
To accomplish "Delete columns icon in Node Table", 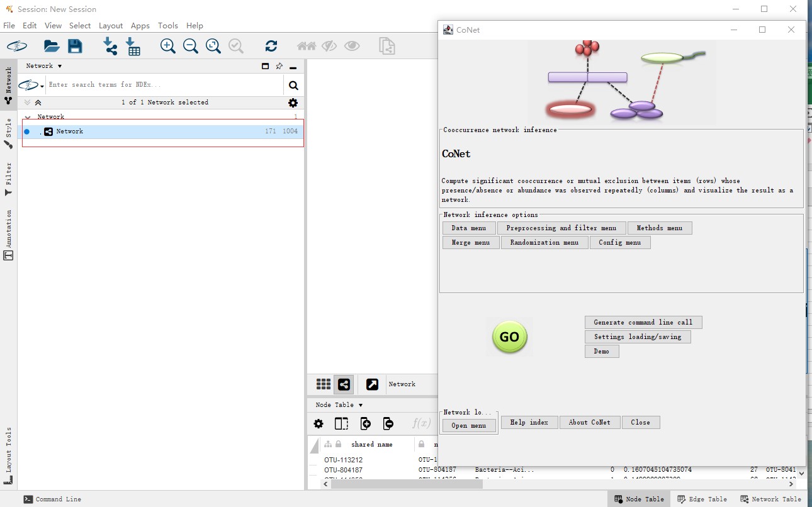I will [x=388, y=424].
